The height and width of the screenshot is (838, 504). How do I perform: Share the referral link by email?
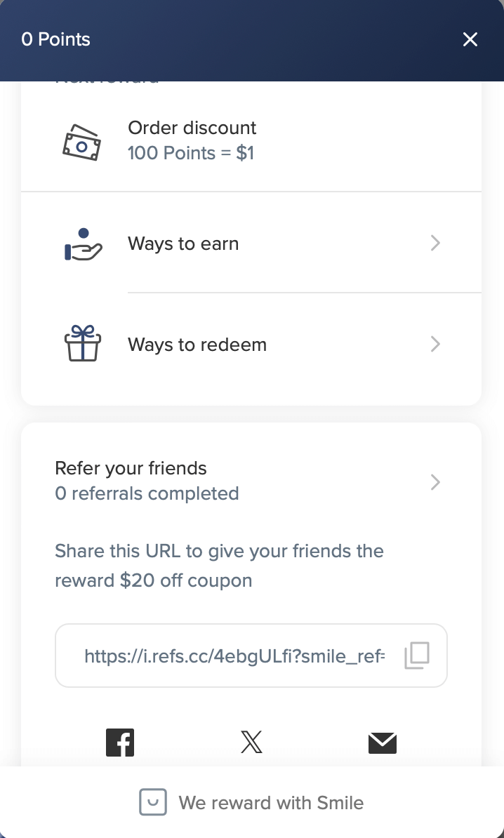[383, 743]
